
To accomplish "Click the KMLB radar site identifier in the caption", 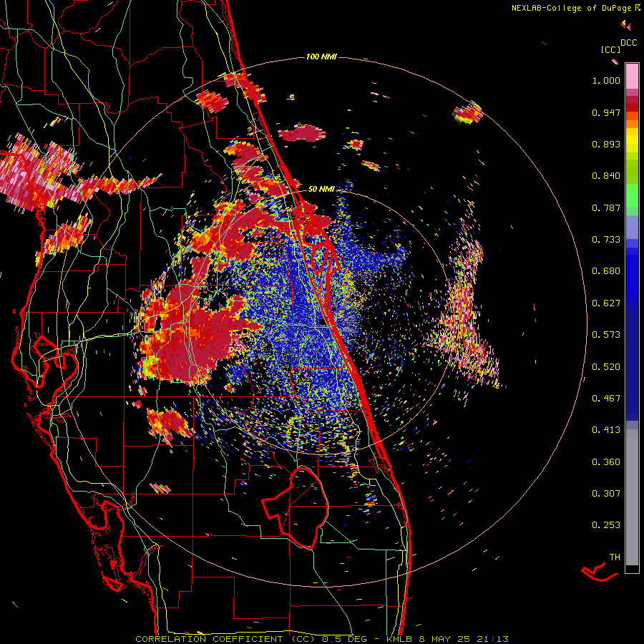I will point(399,639).
